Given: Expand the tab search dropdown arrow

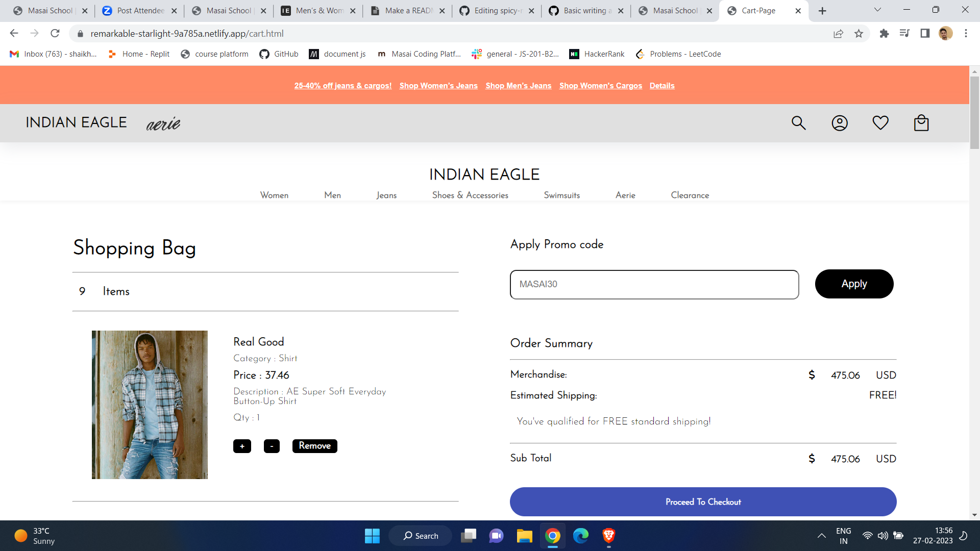Looking at the screenshot, I should click(x=877, y=10).
